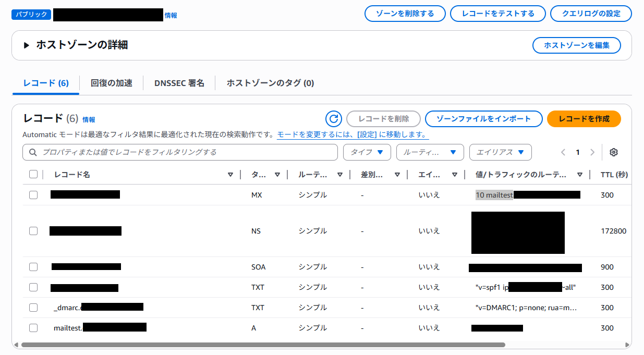
Task: Click the horizontal scrollbar under the table
Action: pyautogui.click(x=263, y=345)
